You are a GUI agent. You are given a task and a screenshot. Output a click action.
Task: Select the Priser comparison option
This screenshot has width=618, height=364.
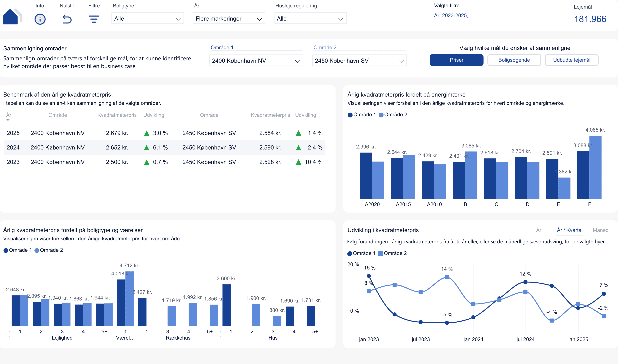point(456,60)
